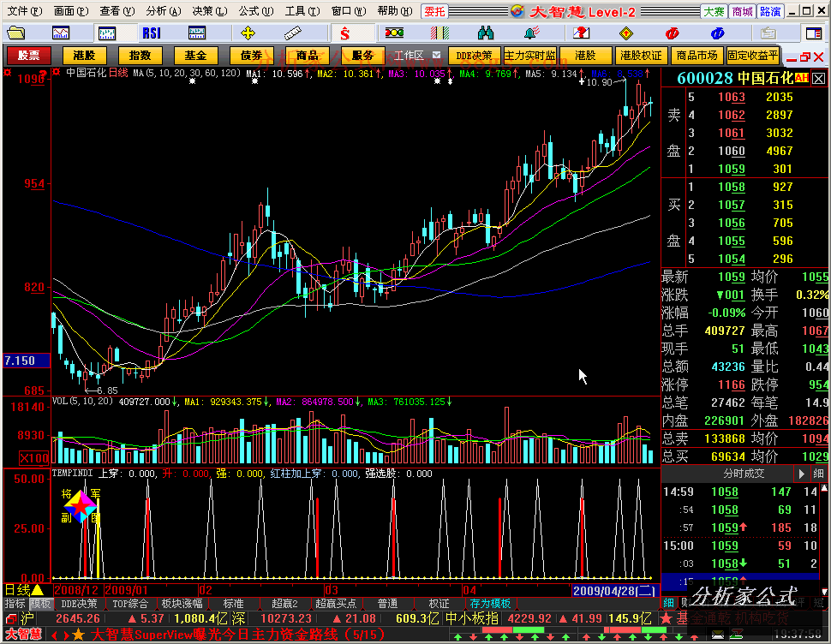
Task: Open the 分析(A) menu
Action: (x=164, y=11)
